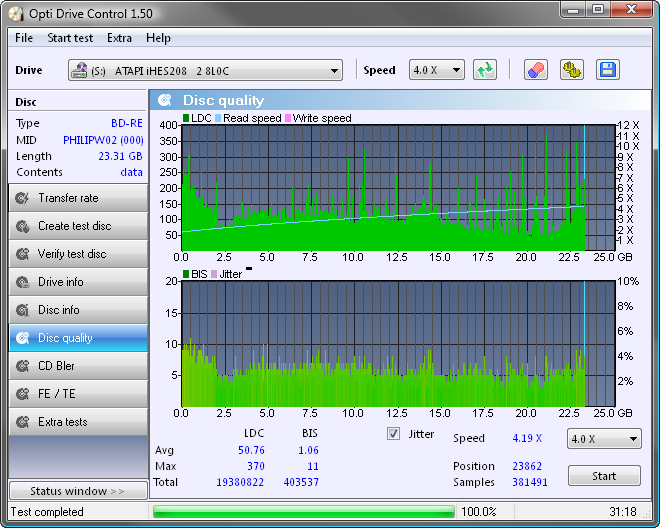660x528 pixels.
Task: Click the BIS green legend swatch
Action: tap(186, 274)
